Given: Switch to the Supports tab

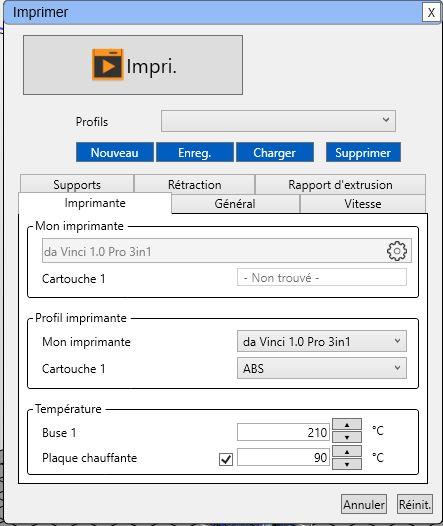Looking at the screenshot, I should pyautogui.click(x=77, y=184).
